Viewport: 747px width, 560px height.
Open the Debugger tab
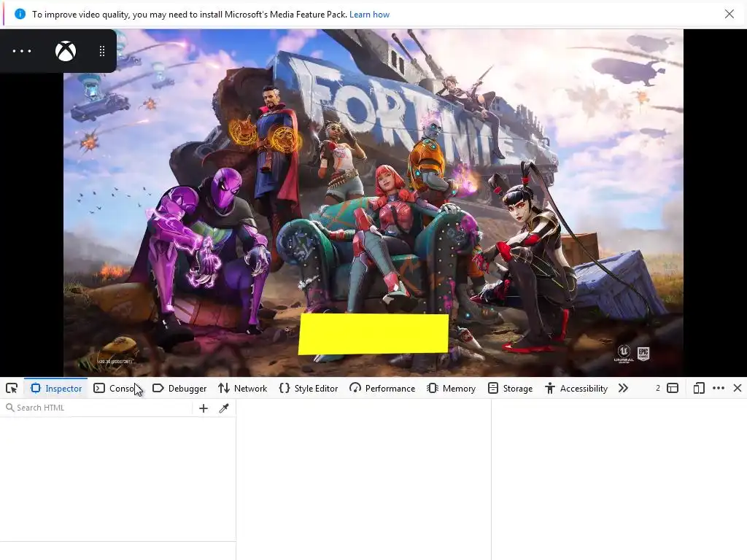pyautogui.click(x=179, y=388)
